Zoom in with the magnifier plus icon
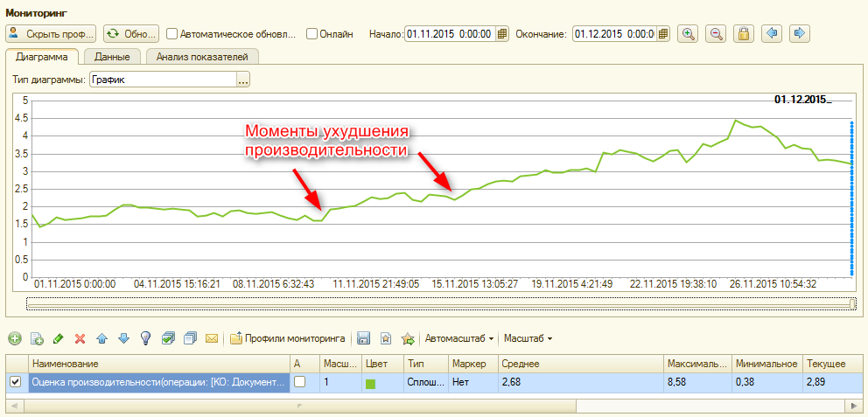The image size is (868, 417). (689, 34)
